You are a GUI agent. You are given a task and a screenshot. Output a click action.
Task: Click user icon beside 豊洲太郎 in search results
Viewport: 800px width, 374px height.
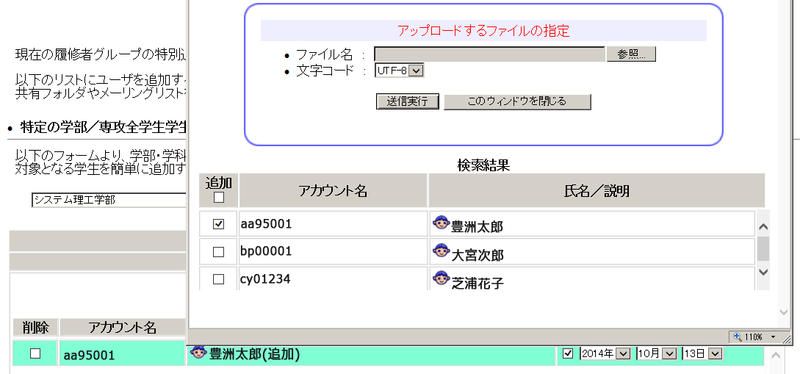pyautogui.click(x=440, y=222)
